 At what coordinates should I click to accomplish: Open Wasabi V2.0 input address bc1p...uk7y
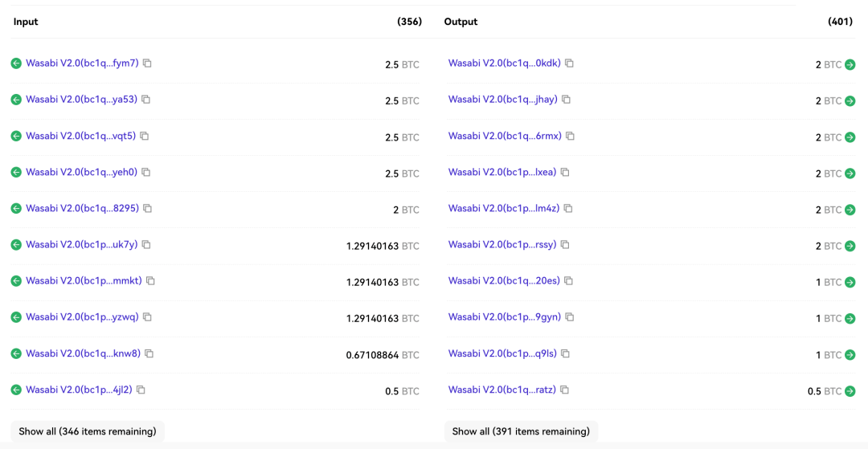pos(82,244)
